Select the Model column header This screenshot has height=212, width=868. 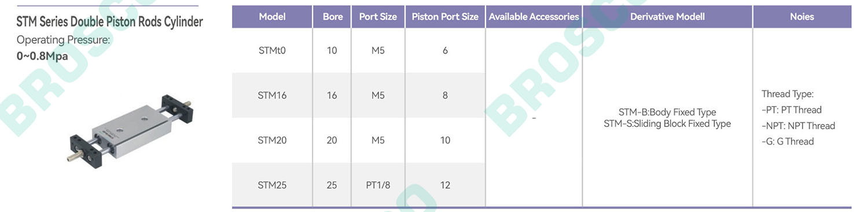(272, 17)
